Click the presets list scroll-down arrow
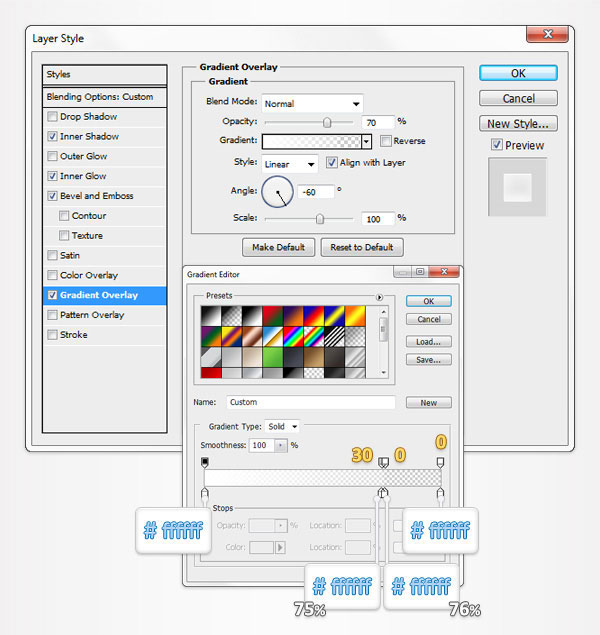The width and height of the screenshot is (600, 635). click(383, 373)
